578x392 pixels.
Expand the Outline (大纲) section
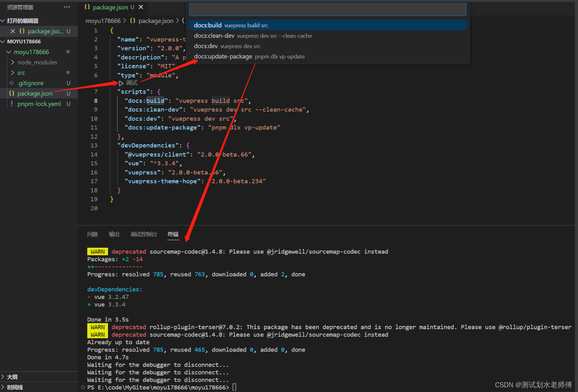pos(3,377)
